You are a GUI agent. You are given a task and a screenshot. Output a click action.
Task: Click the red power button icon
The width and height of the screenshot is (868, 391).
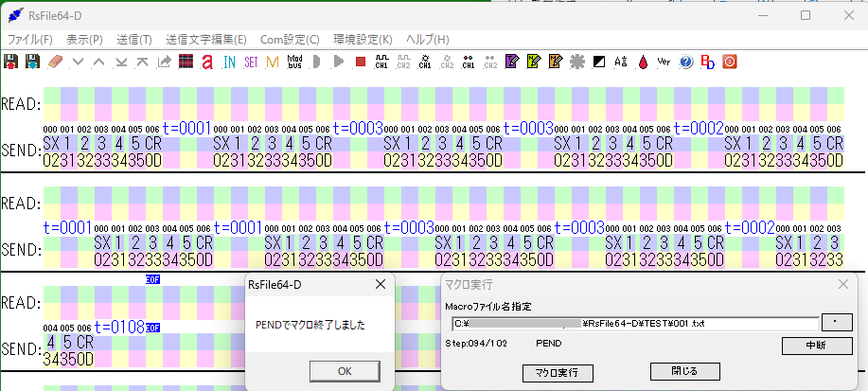[729, 62]
